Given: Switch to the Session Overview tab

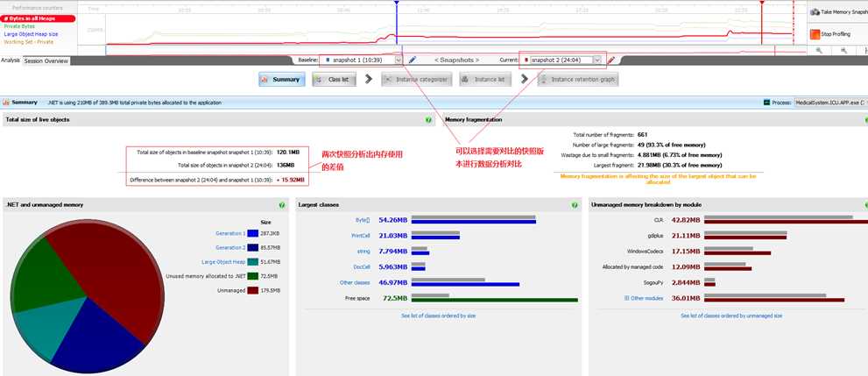Looking at the screenshot, I should (46, 60).
